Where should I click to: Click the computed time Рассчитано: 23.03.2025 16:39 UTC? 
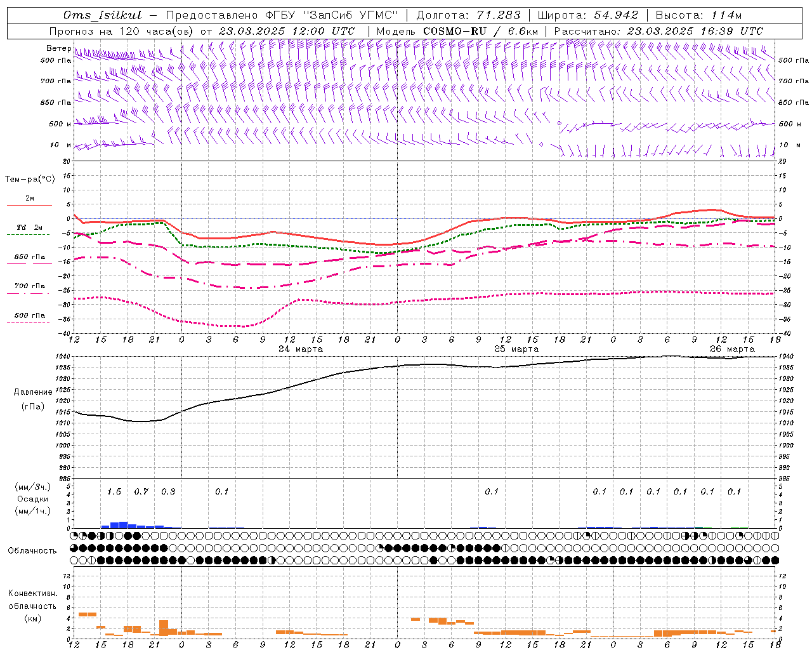(658, 31)
